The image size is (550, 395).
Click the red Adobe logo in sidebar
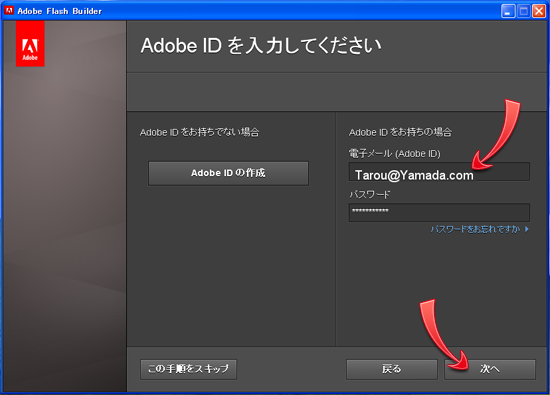(30, 43)
